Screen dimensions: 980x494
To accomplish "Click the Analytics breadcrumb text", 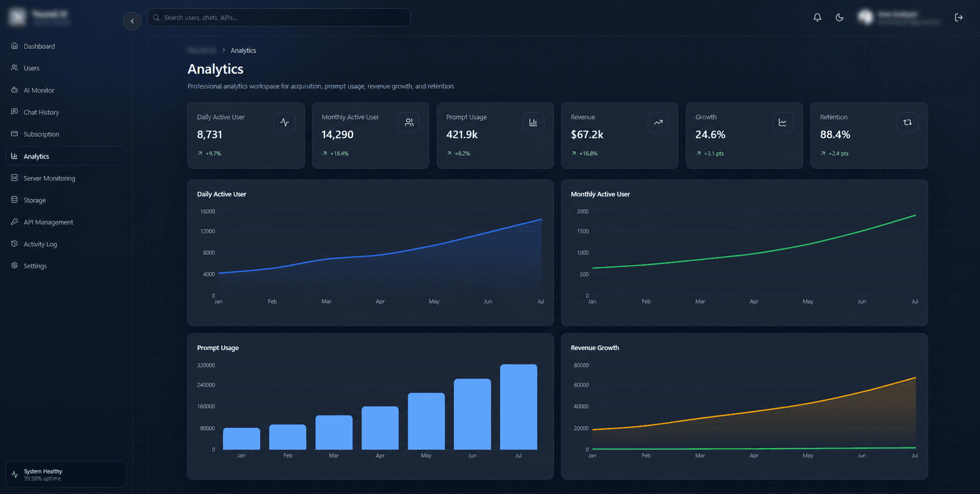I will point(243,50).
